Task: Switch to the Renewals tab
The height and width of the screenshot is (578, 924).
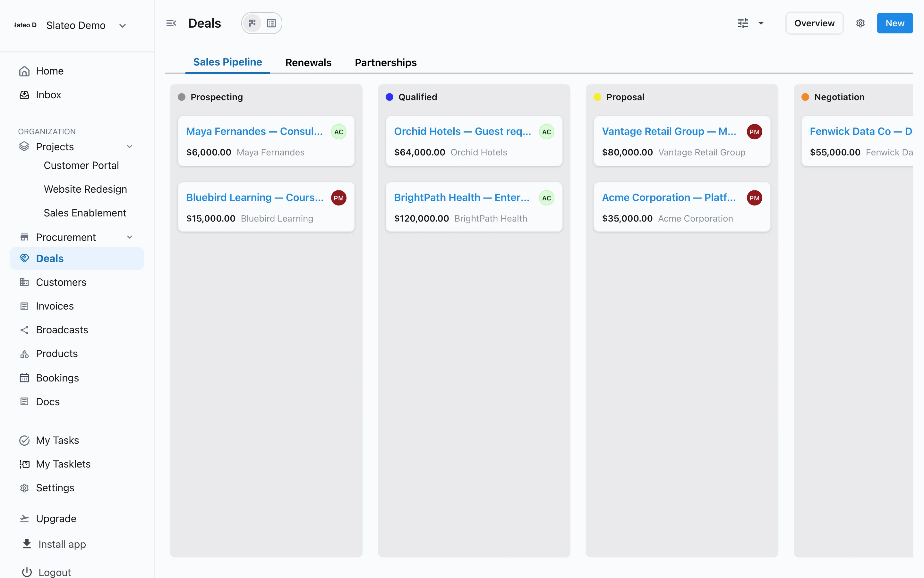Action: tap(309, 62)
